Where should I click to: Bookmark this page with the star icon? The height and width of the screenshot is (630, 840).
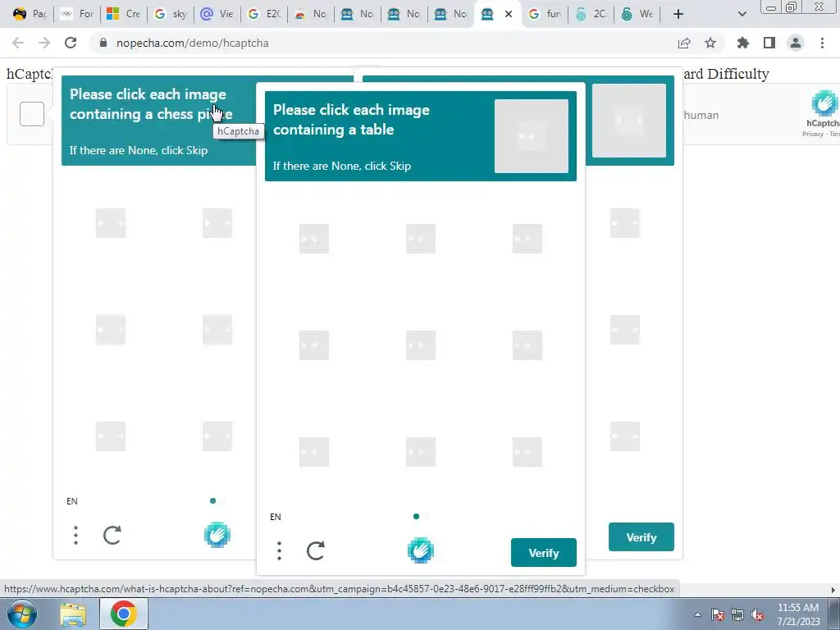[x=710, y=43]
